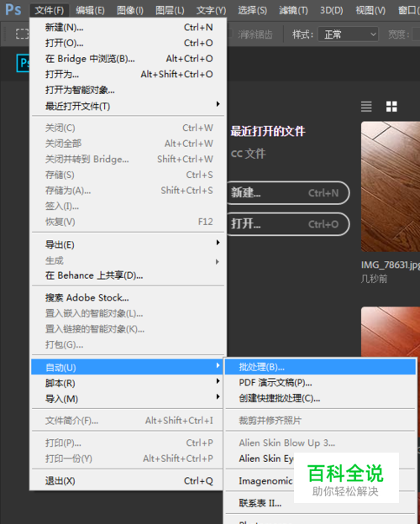Select Alien Skin Blow Up 3... entry
This screenshot has width=420, height=524.
click(x=321, y=443)
